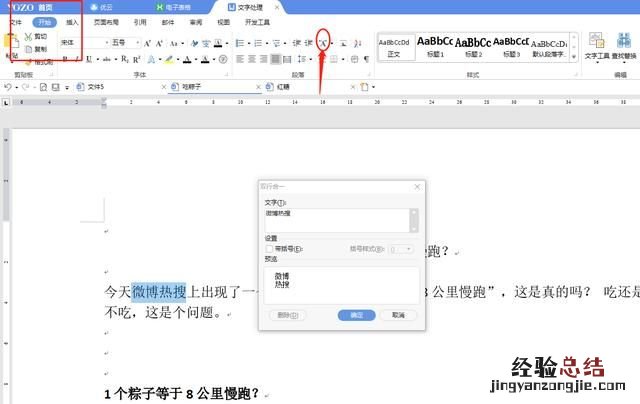Switch to the spreadsheet (电子表格) app tab

(x=173, y=7)
